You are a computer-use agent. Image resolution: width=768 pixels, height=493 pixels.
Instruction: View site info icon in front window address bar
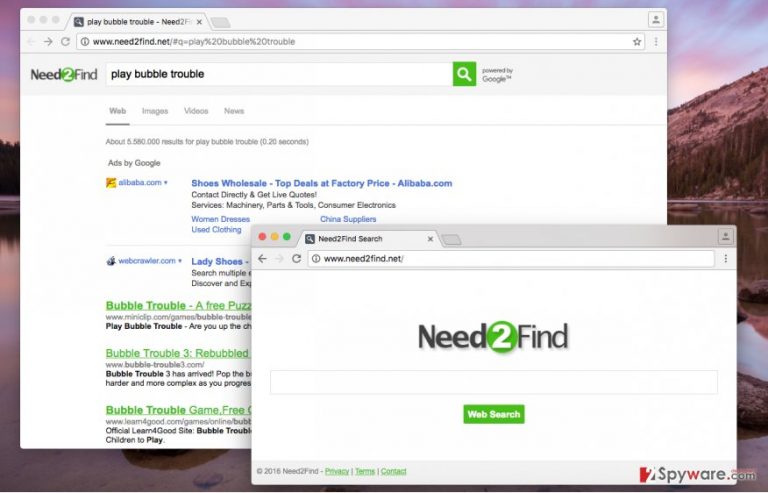coord(316,258)
